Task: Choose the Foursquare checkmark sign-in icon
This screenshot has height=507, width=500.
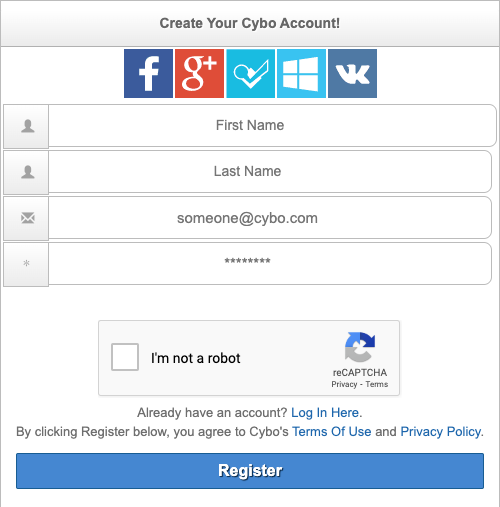Action: [251, 73]
